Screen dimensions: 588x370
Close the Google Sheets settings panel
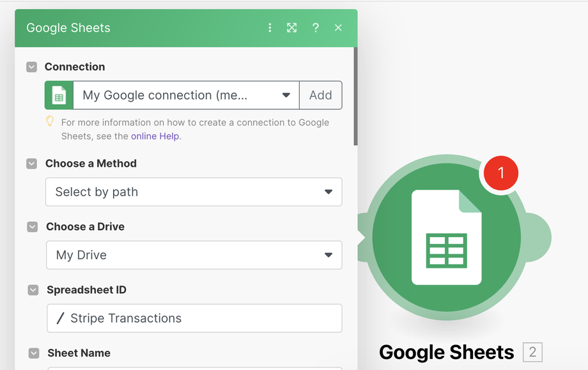[x=338, y=27]
